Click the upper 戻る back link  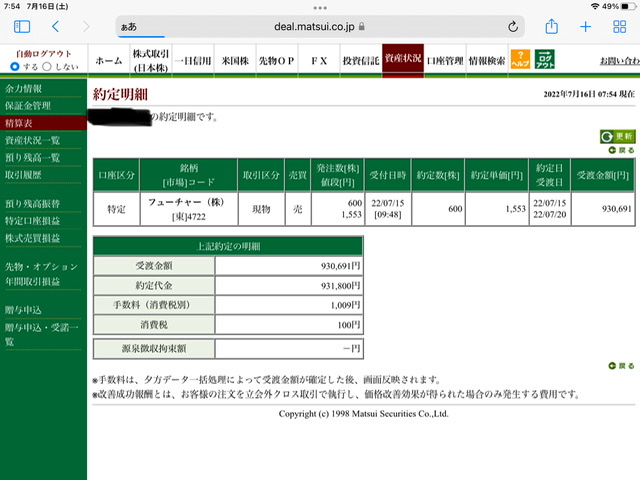coord(622,150)
